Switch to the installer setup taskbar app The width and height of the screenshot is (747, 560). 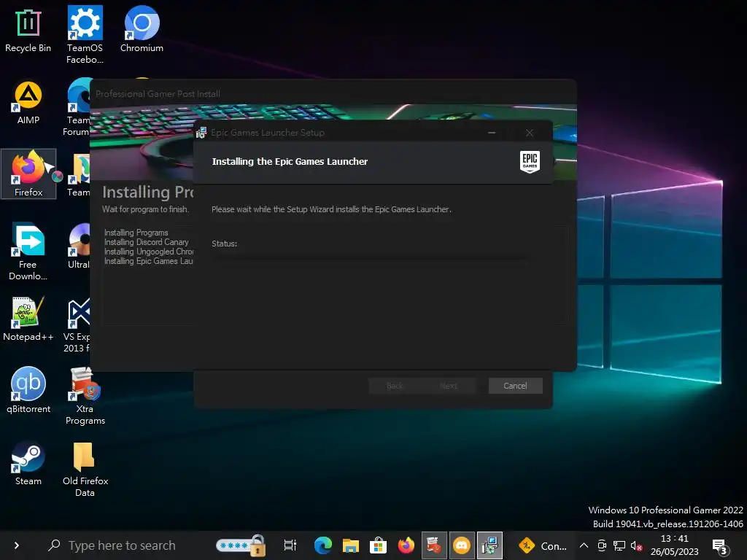tap(489, 545)
